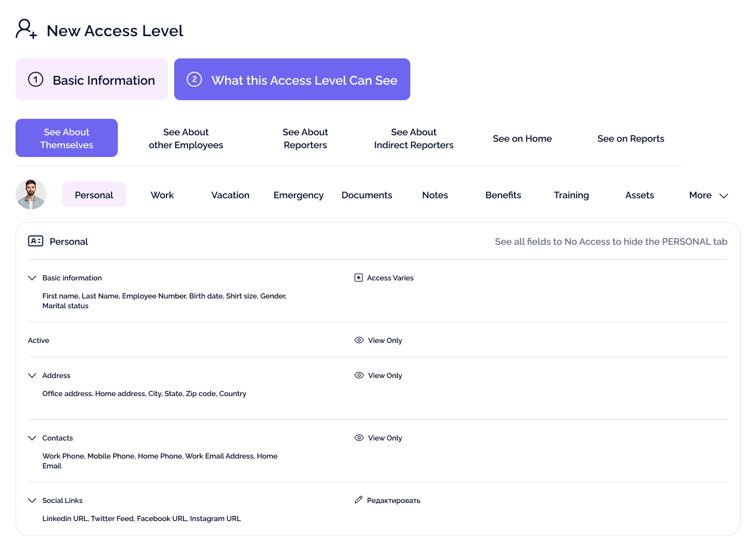Viewport: 756px width, 551px height.
Task: Click the step 2 circle icon
Action: [194, 80]
